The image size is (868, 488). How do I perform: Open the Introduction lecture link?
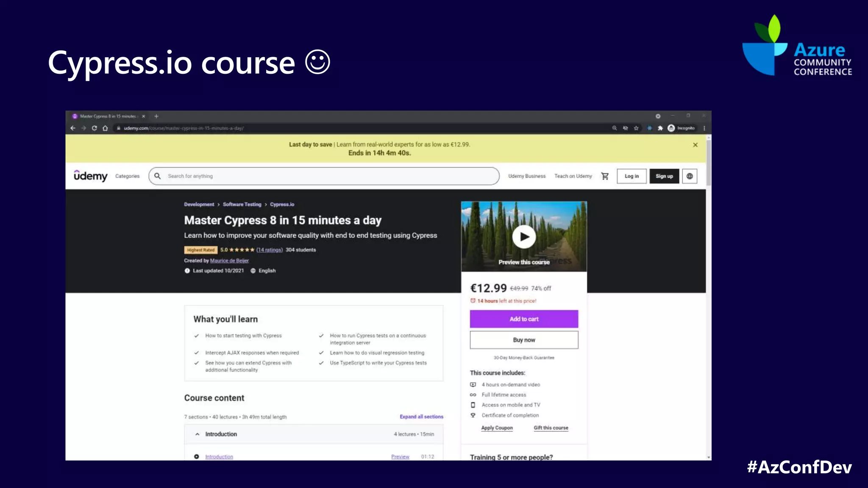[219, 457]
